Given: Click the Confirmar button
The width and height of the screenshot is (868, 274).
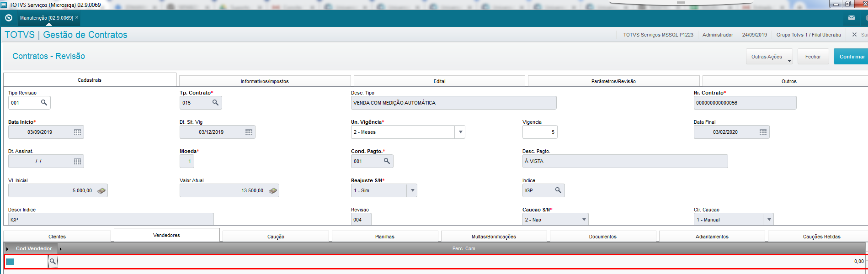Looking at the screenshot, I should 852,57.
